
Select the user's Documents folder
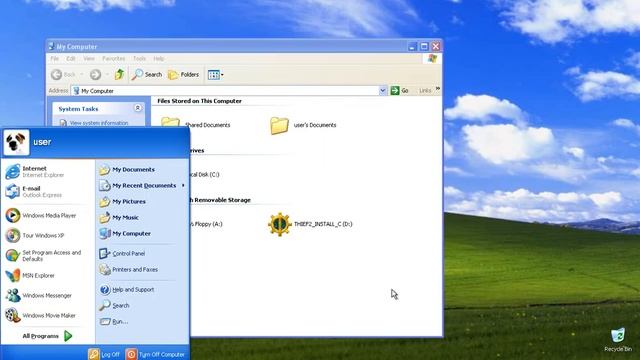point(303,125)
